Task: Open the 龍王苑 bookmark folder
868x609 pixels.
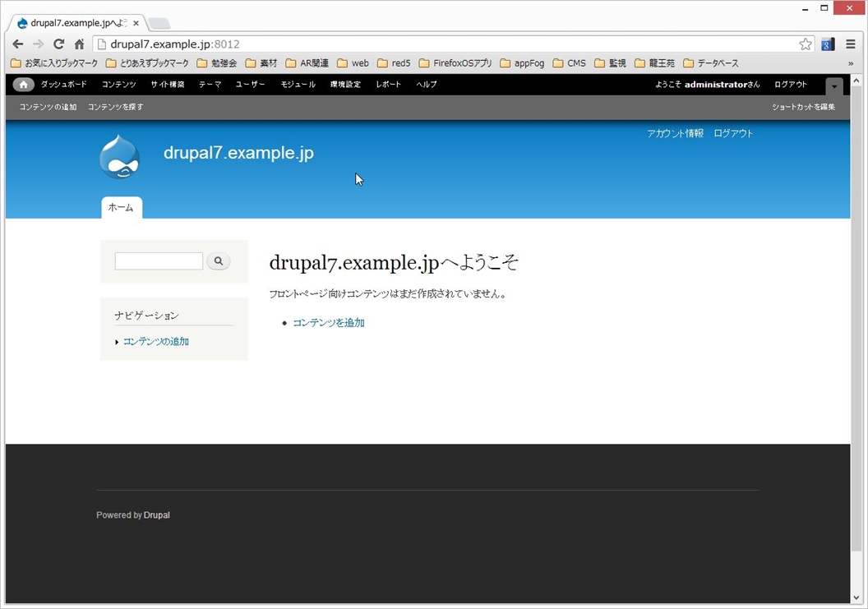Action: [x=655, y=63]
